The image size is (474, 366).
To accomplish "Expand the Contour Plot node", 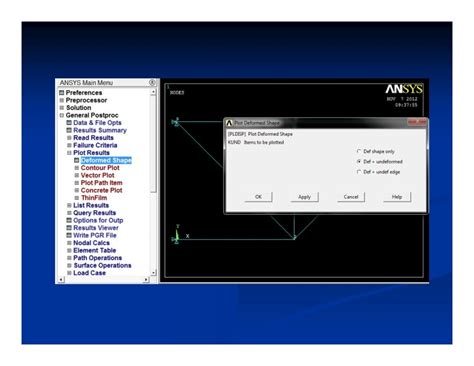I will point(77,168).
